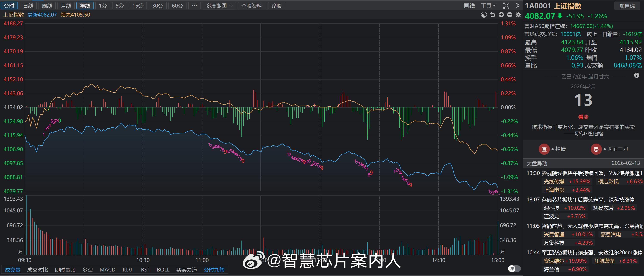Click the 加自选 add-to-watchlist button
Image resolution: width=644 pixels, height=276 pixels.
tap(627, 6)
